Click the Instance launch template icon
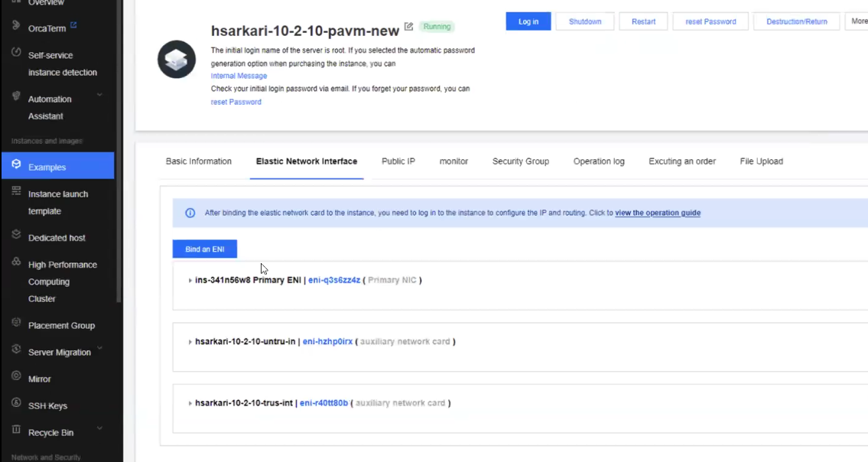 tap(16, 193)
